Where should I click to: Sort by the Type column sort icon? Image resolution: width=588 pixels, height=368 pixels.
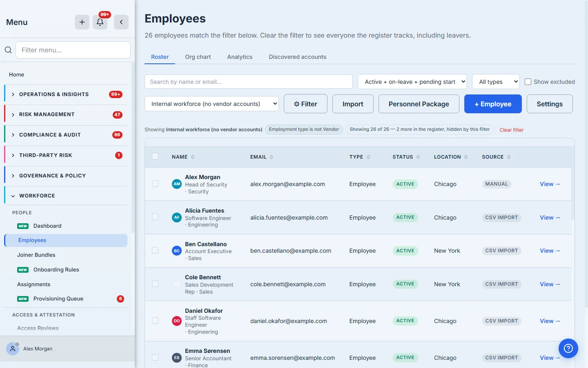(x=368, y=157)
